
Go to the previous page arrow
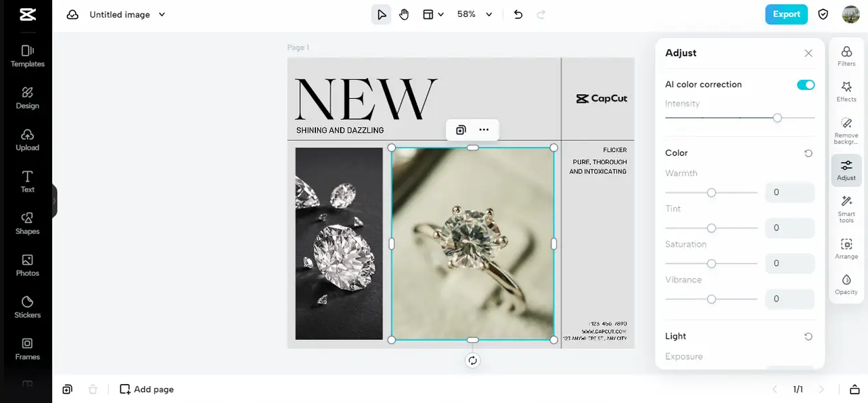click(775, 389)
